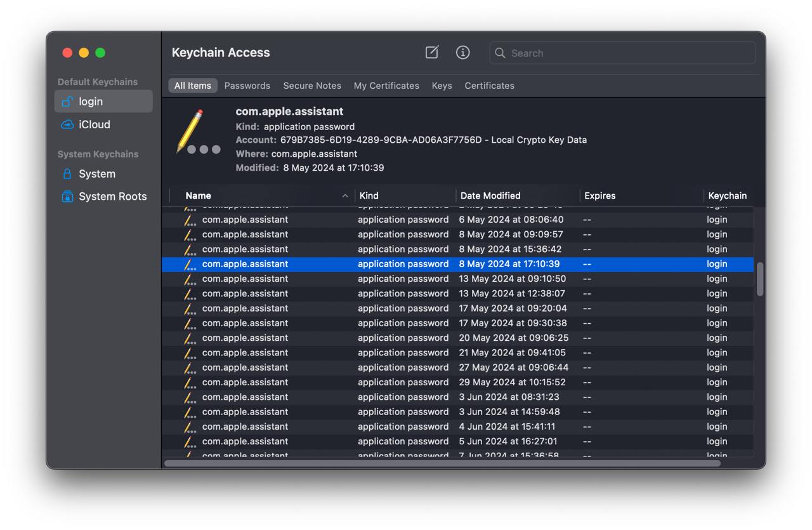Image resolution: width=812 pixels, height=530 pixels.
Task: Select the row modified 29 May 2024 at 10:15:52
Action: coord(458,382)
